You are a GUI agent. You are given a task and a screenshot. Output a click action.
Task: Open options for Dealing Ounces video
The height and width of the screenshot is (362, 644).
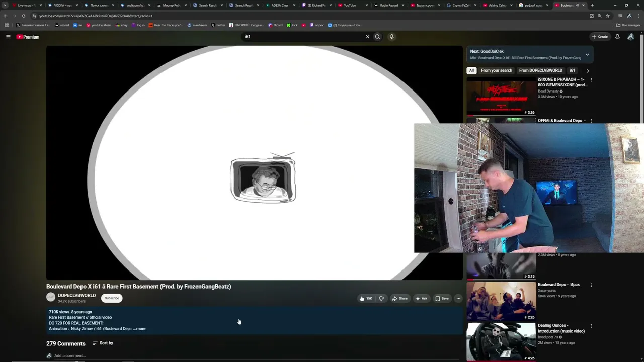click(591, 326)
